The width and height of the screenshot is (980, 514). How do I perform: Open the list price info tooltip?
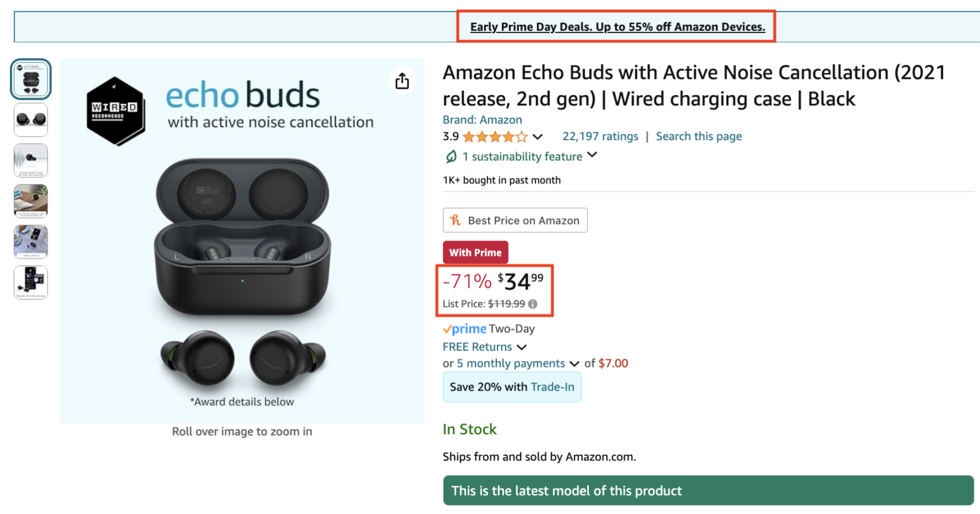coord(533,304)
